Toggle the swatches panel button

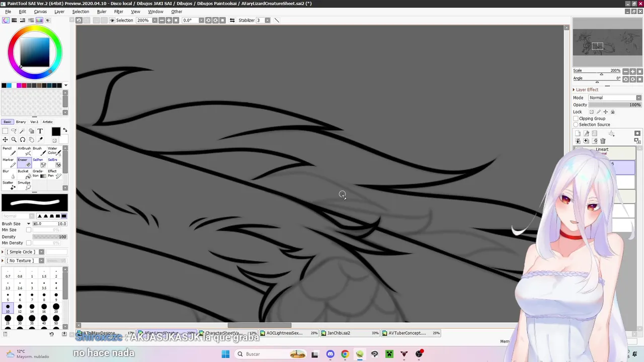point(39,20)
